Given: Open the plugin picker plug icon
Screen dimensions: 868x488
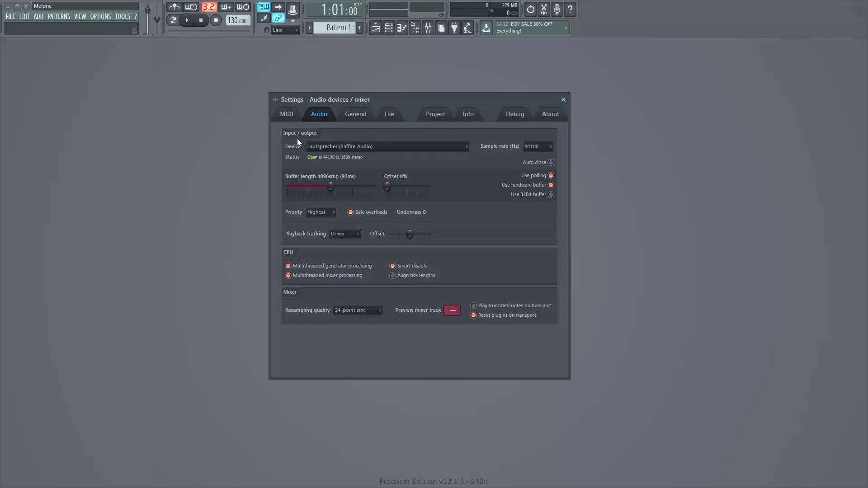Looking at the screenshot, I should 454,28.
